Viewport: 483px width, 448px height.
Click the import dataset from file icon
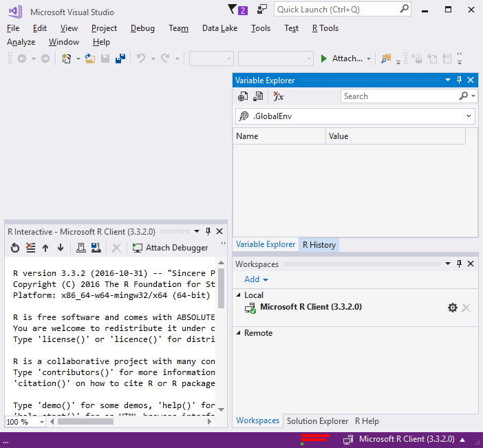click(x=258, y=96)
